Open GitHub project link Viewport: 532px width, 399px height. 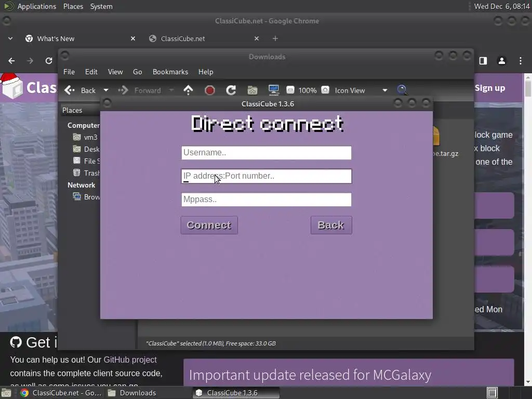coord(130,360)
